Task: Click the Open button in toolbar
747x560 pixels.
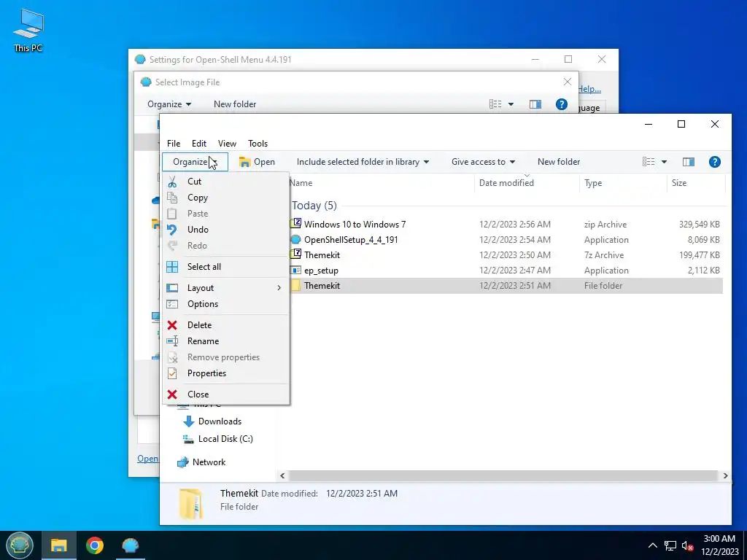Action: coord(258,162)
